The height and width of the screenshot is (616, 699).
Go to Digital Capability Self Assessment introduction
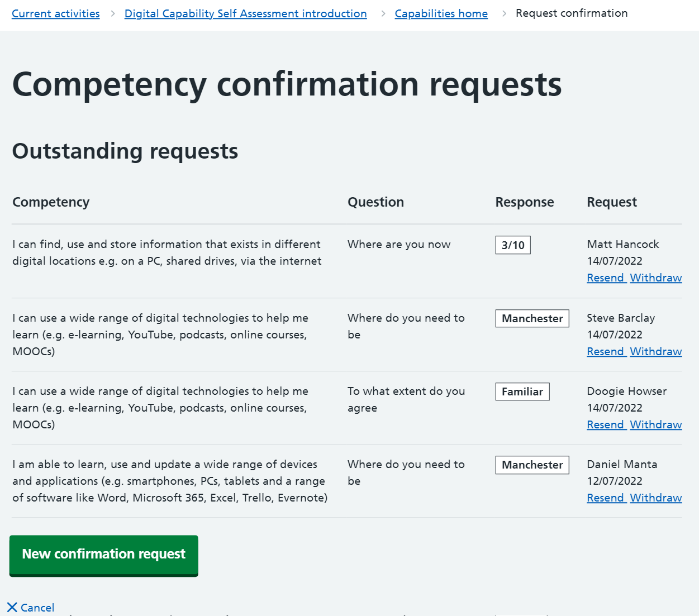pyautogui.click(x=245, y=13)
